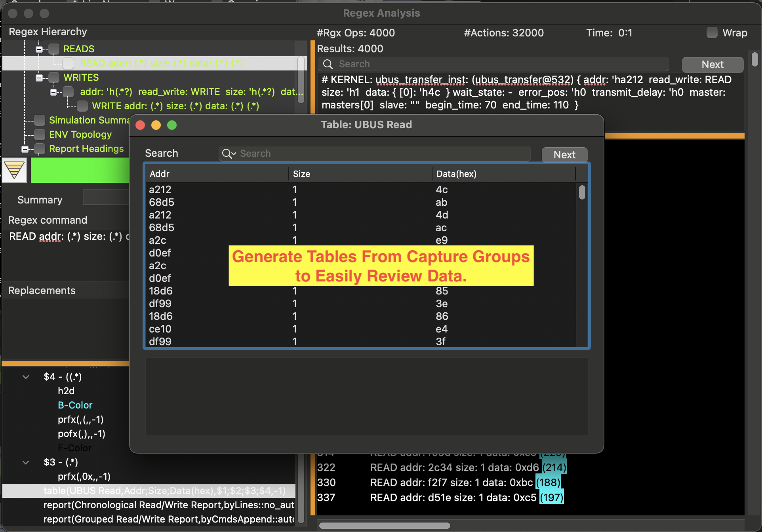Select the WRITE addr regex tree row
This screenshot has height=532, width=762.
click(175, 106)
